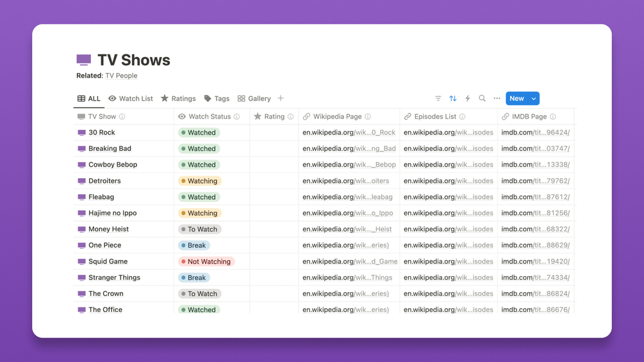The height and width of the screenshot is (362, 644).
Task: Click the Money Heist row TV icon
Action: point(82,229)
